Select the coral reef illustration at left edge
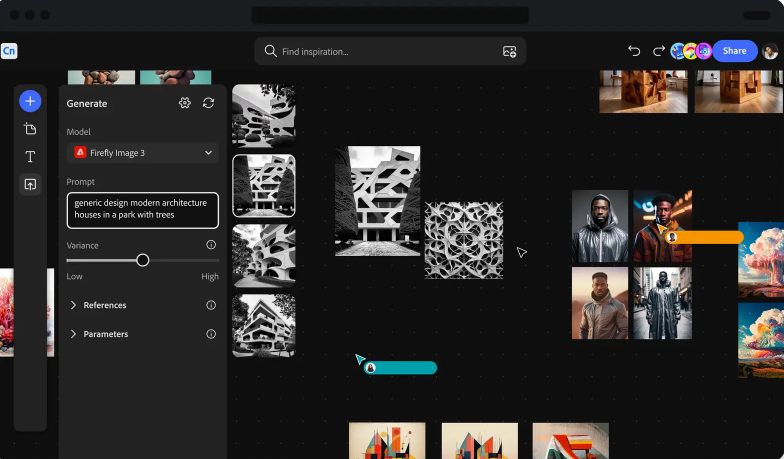 coord(7,312)
